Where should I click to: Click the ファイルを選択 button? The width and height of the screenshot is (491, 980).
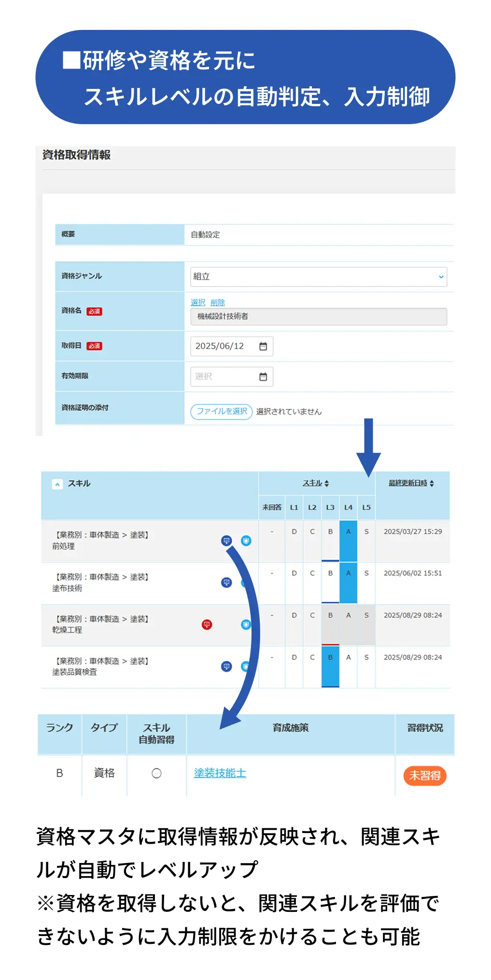tap(222, 411)
